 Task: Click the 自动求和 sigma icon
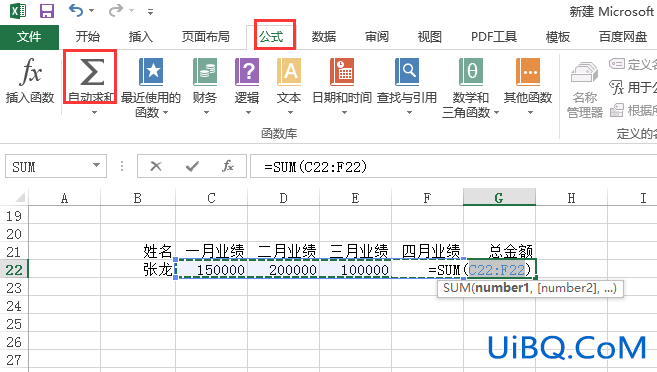click(92, 72)
